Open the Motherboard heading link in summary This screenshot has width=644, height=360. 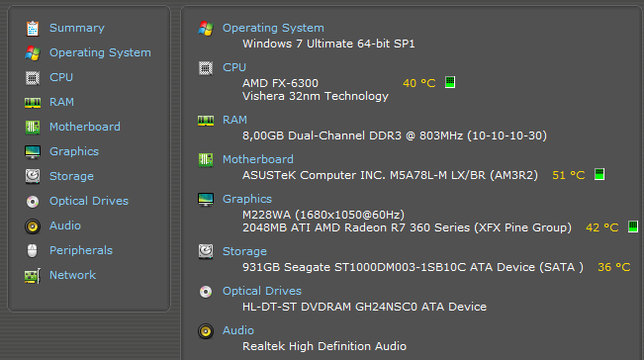258,159
